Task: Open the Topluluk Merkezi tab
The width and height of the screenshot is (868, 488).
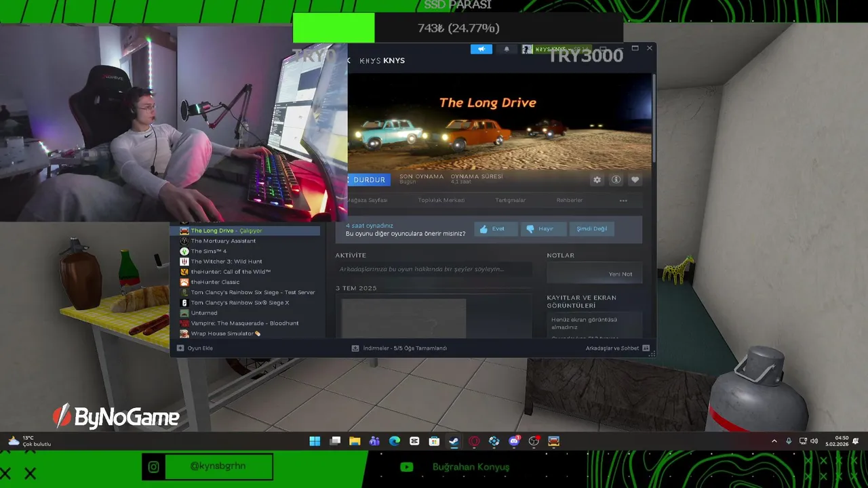Action: click(441, 200)
